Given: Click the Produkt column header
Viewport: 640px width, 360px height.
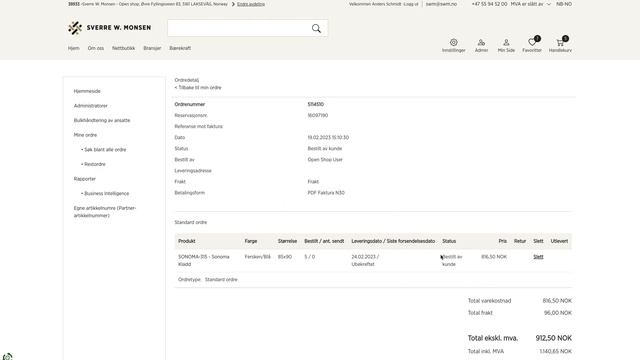Looking at the screenshot, I should 187,241.
